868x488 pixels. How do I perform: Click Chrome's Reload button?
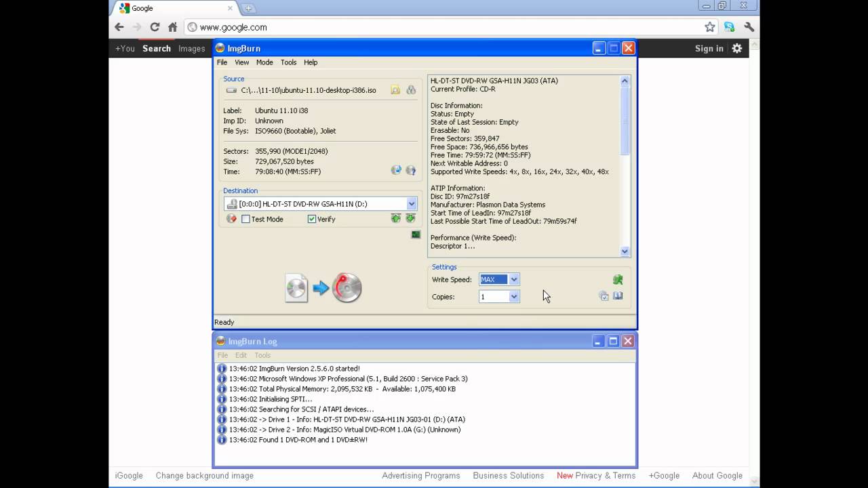point(155,27)
